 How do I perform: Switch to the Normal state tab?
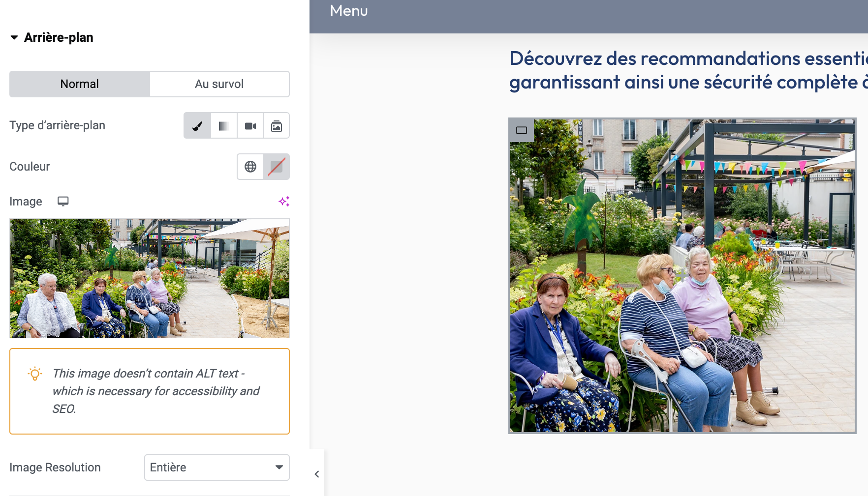pos(80,84)
